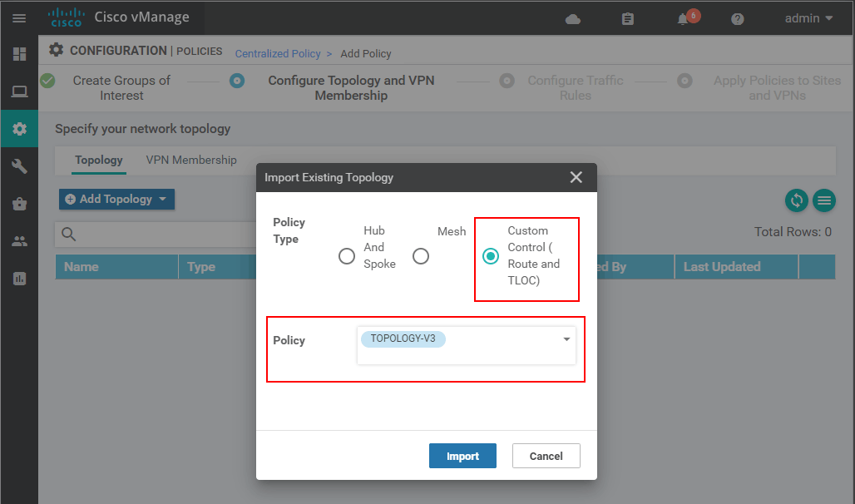Open the Monitor devices icon in sidebar

pos(18,91)
